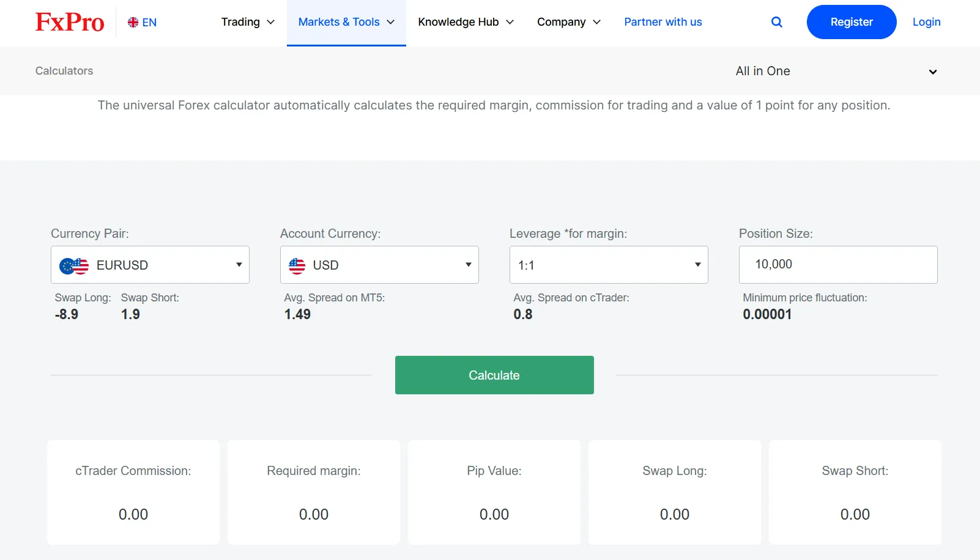Click the Position Size input field
This screenshot has width=980, height=560.
pos(837,265)
